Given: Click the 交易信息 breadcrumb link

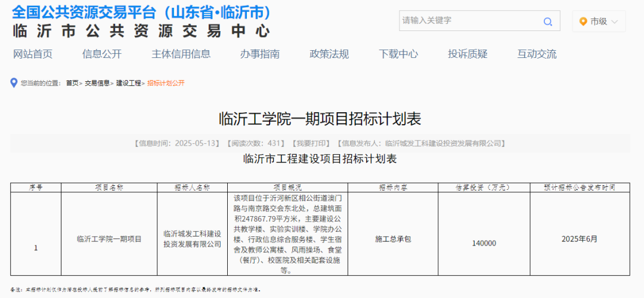Looking at the screenshot, I should click(97, 83).
